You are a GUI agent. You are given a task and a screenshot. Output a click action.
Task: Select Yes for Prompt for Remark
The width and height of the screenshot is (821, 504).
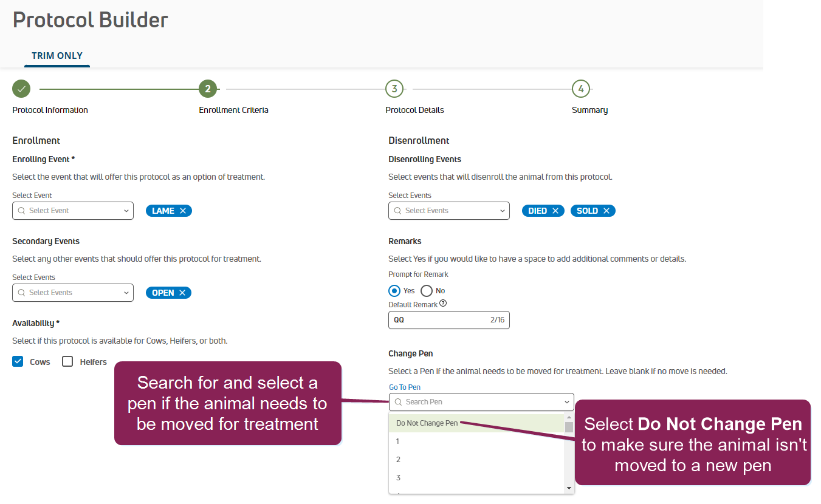tap(394, 291)
